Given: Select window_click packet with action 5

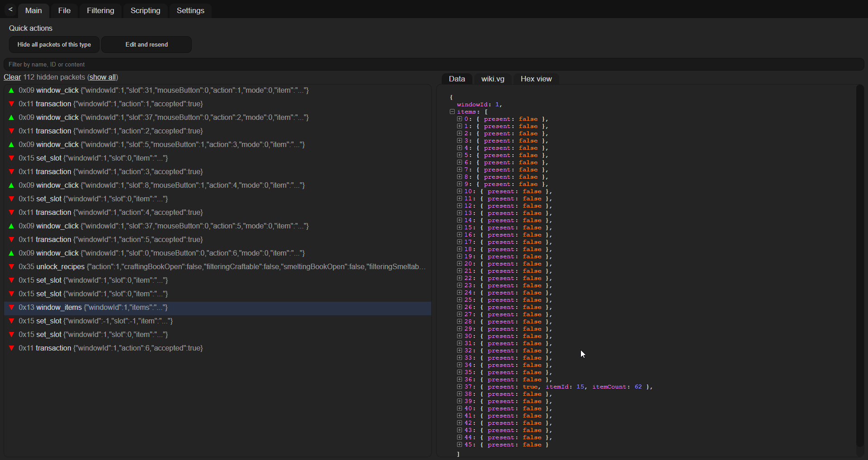Looking at the screenshot, I should tap(217, 226).
